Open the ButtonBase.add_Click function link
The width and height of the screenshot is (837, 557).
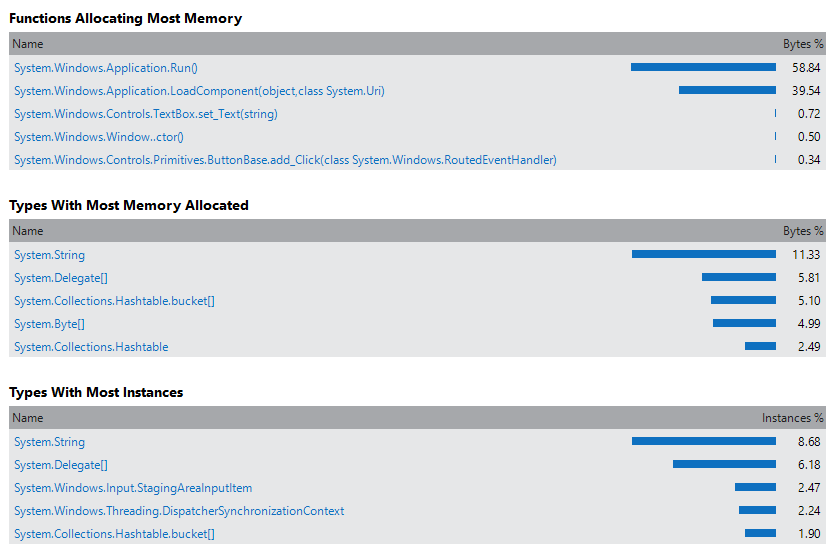coord(285,160)
